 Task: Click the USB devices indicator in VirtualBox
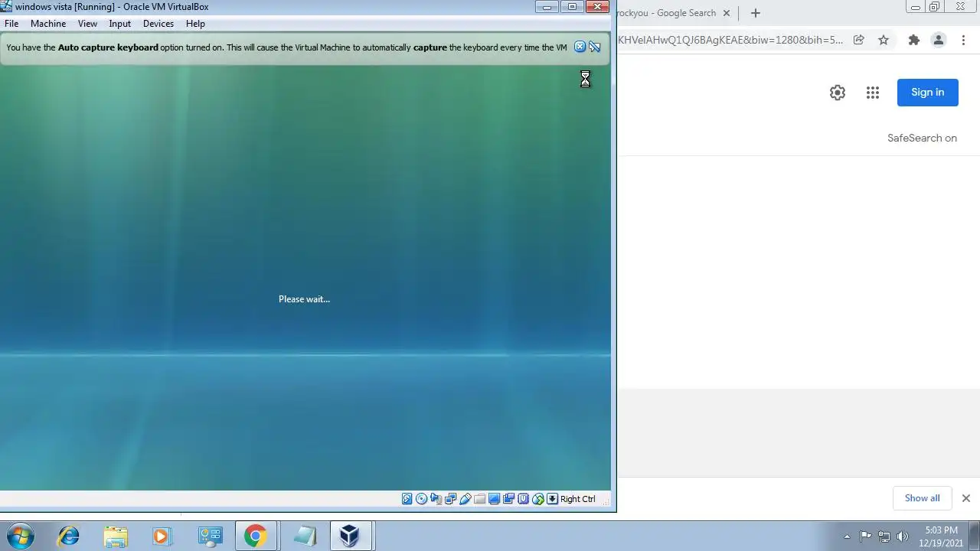[x=465, y=499]
